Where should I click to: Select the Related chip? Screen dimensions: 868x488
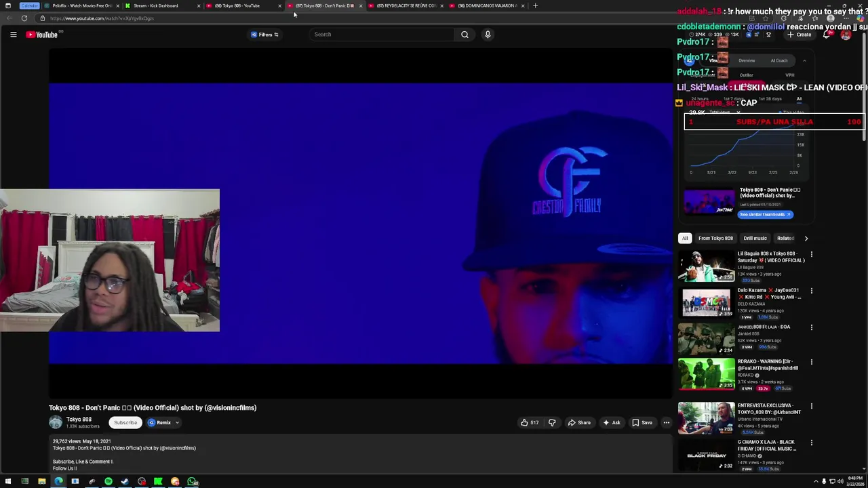pyautogui.click(x=785, y=239)
